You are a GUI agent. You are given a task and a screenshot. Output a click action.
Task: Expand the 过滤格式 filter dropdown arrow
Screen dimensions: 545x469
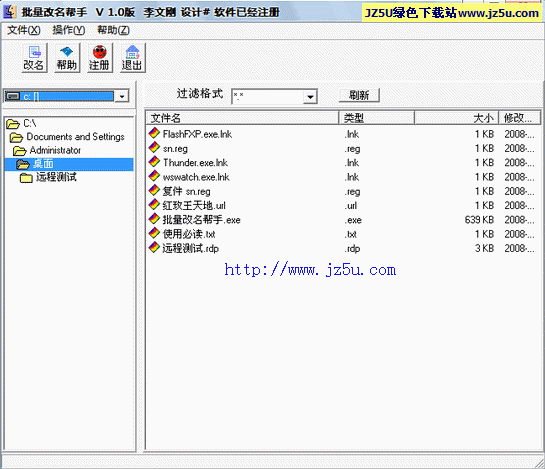click(x=310, y=97)
